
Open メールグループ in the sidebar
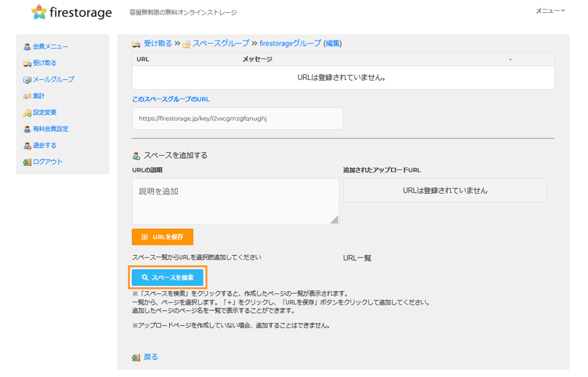(x=54, y=79)
